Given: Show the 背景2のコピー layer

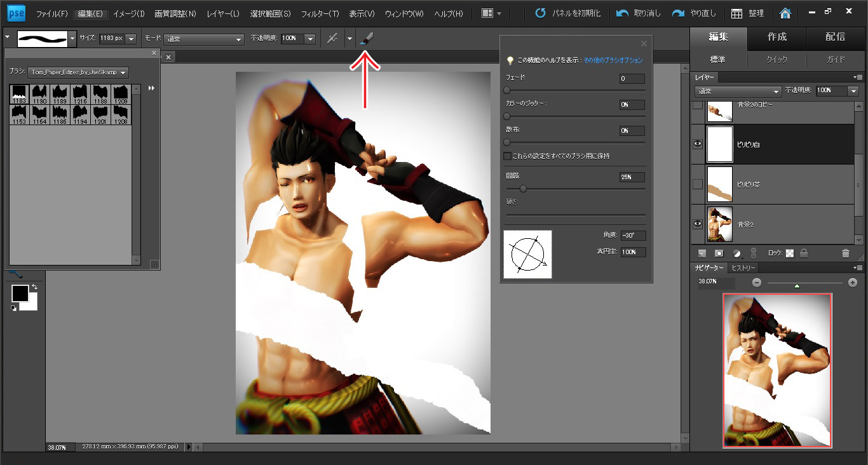Looking at the screenshot, I should [x=698, y=105].
